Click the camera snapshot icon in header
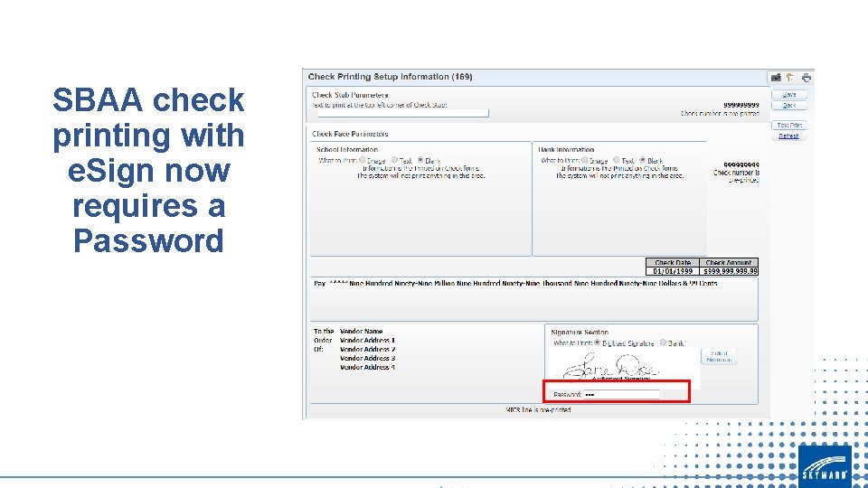The height and width of the screenshot is (488, 868). coord(776,78)
